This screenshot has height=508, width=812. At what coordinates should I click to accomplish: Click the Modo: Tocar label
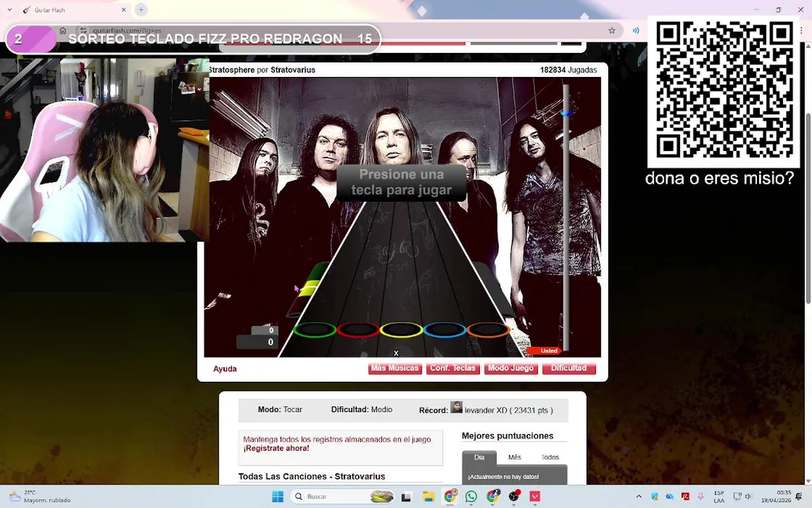pyautogui.click(x=280, y=409)
